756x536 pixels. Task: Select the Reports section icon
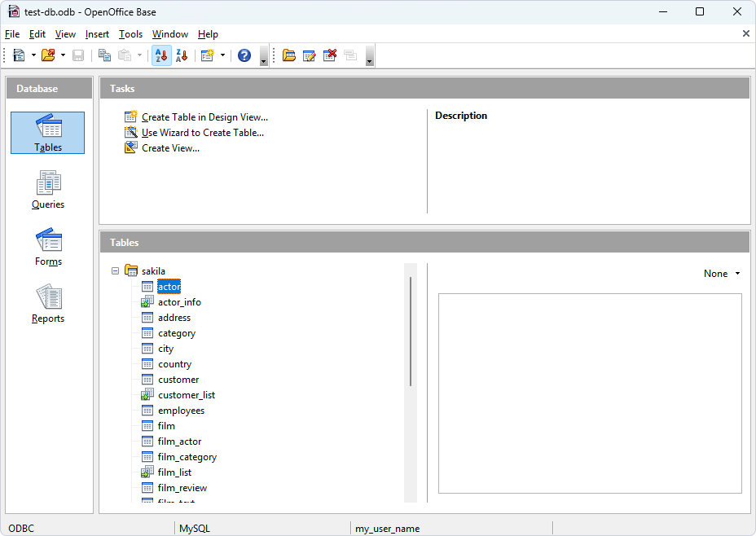[47, 303]
